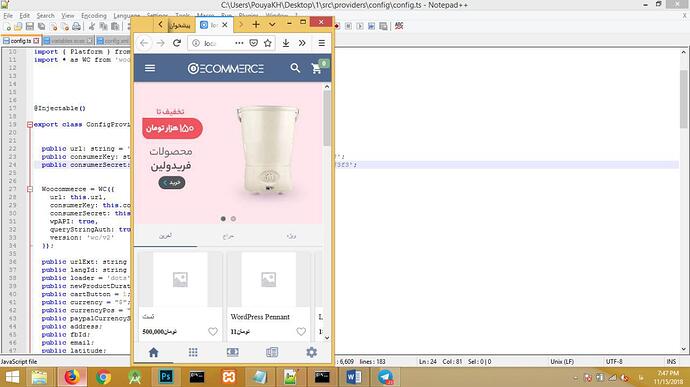Click the Notepad++ Cut scissors icon
The image size is (690, 387).
[x=92, y=26]
